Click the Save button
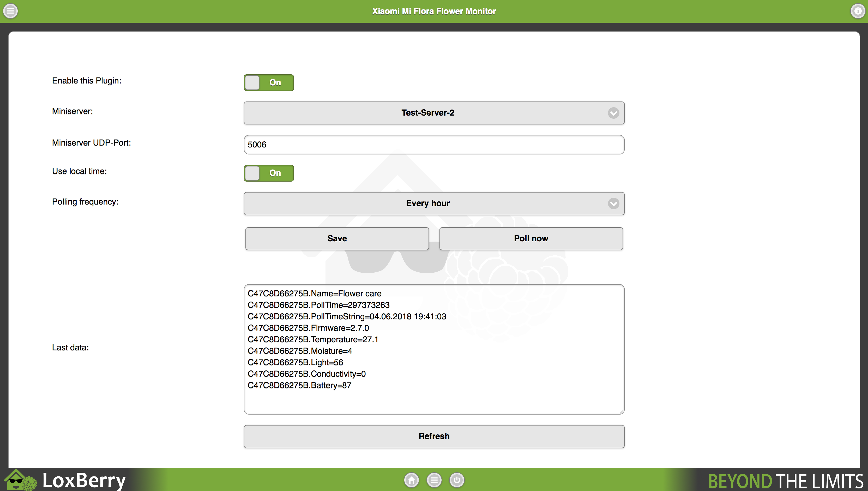868x491 pixels. click(337, 238)
